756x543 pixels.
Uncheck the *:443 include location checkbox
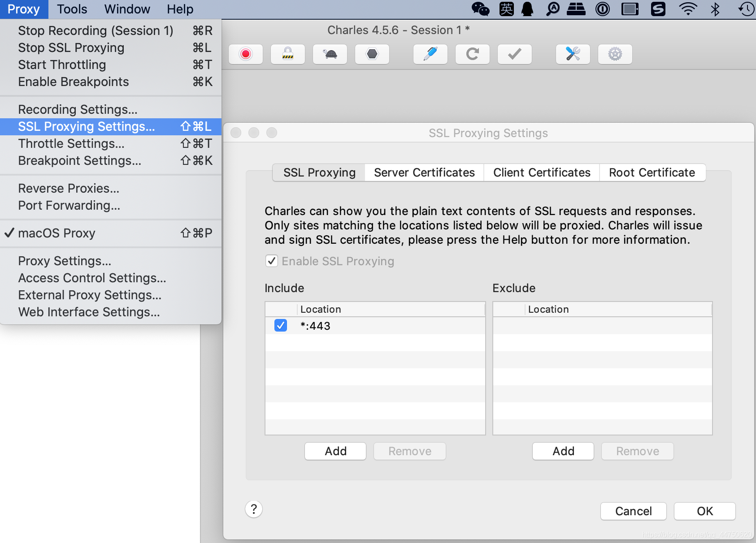281,325
